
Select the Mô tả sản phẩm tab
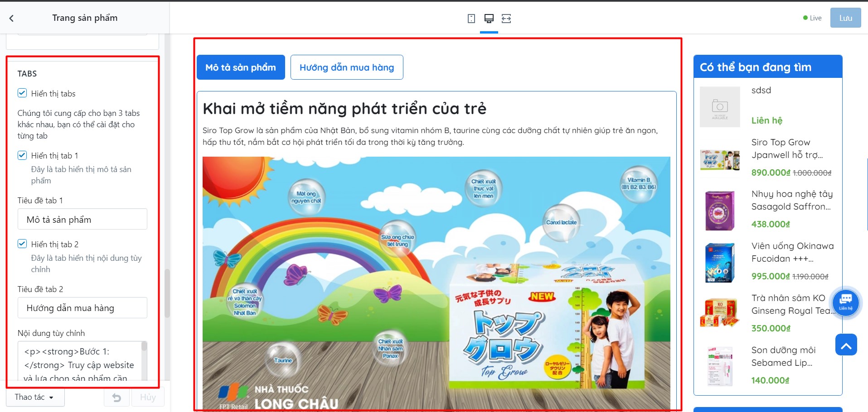pos(241,67)
